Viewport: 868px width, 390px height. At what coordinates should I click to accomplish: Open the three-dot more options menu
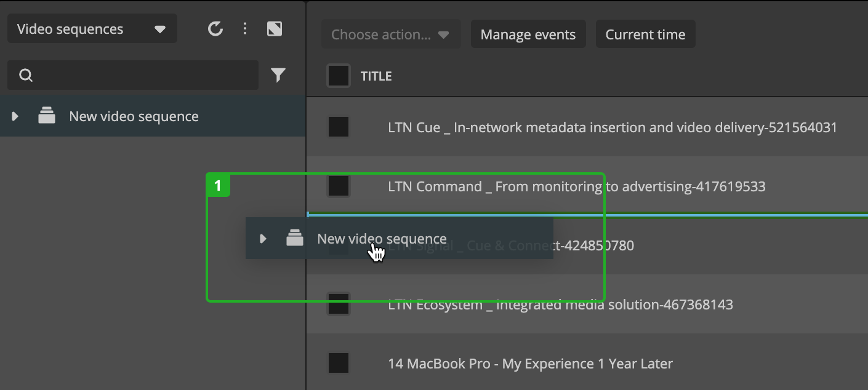coord(245,29)
